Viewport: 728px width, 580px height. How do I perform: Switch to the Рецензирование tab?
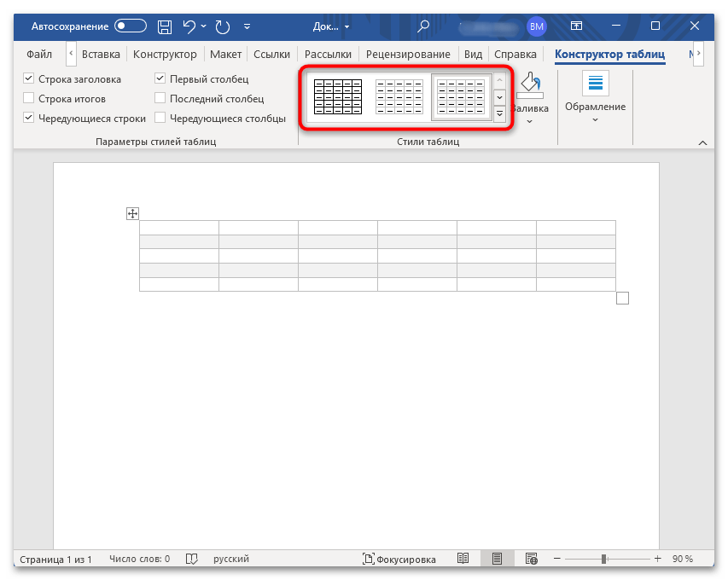(x=402, y=55)
